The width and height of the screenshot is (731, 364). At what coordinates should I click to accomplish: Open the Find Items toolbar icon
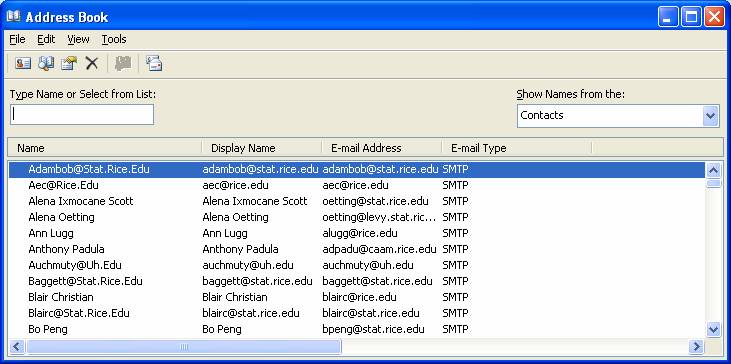pyautogui.click(x=46, y=63)
